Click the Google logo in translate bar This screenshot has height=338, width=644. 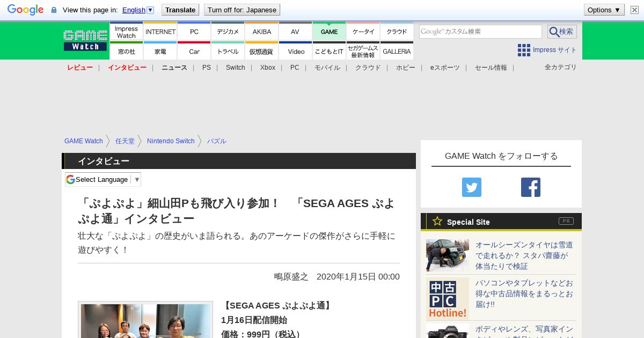tap(25, 10)
